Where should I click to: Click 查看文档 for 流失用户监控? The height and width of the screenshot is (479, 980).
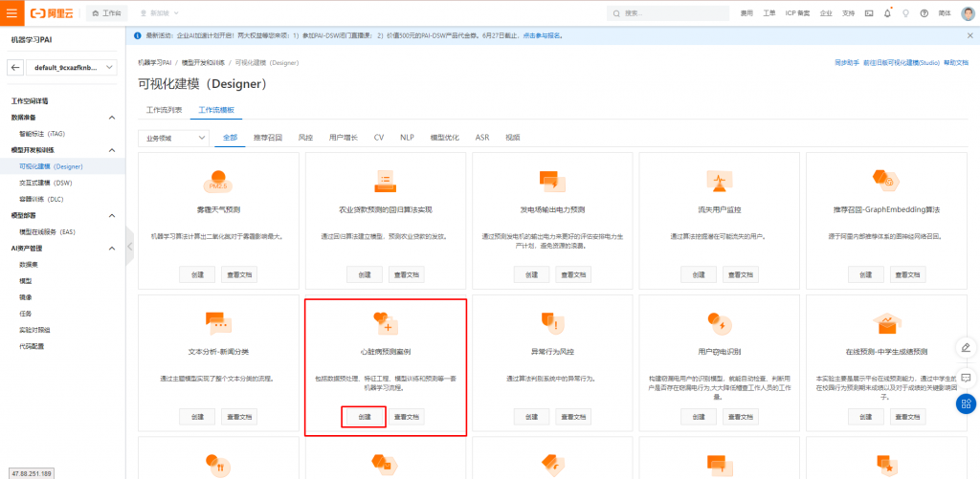point(741,274)
